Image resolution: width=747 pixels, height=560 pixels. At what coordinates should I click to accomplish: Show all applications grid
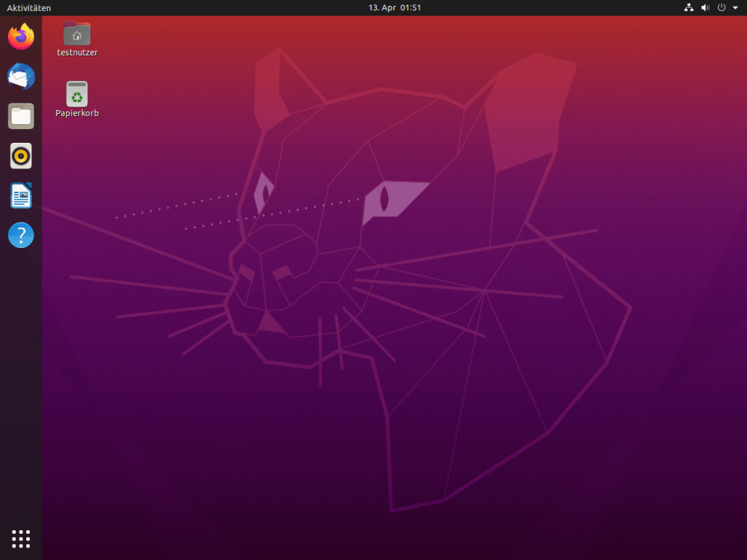[21, 539]
